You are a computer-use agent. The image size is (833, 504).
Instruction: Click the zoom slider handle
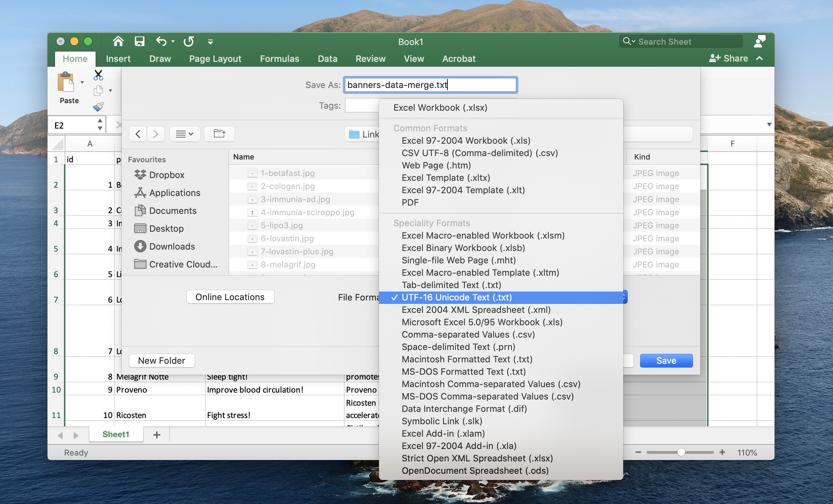[681, 452]
